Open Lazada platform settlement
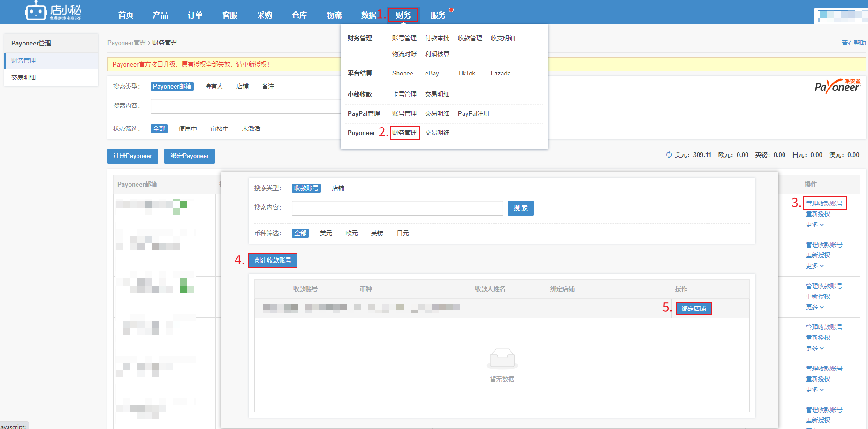 pyautogui.click(x=501, y=74)
